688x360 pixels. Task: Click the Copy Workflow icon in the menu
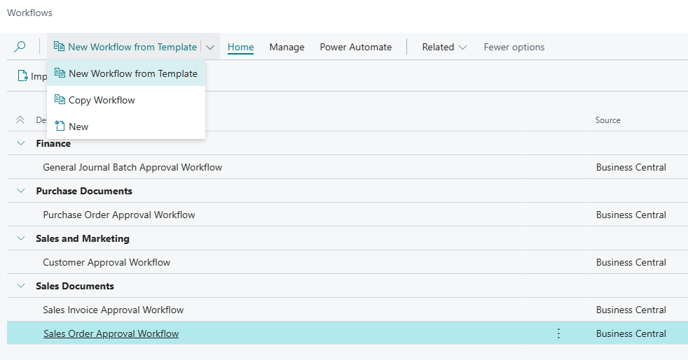point(60,100)
